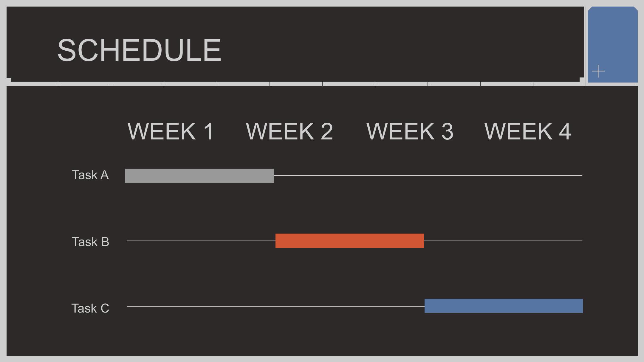Select the SCHEDULE title text
Image resolution: width=644 pixels, height=362 pixels.
point(139,50)
